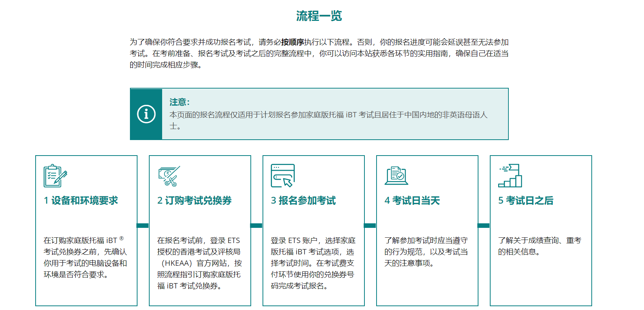Open the "5 考试日之后" heading
Viewport: 644px width, 310px height.
pyautogui.click(x=526, y=201)
